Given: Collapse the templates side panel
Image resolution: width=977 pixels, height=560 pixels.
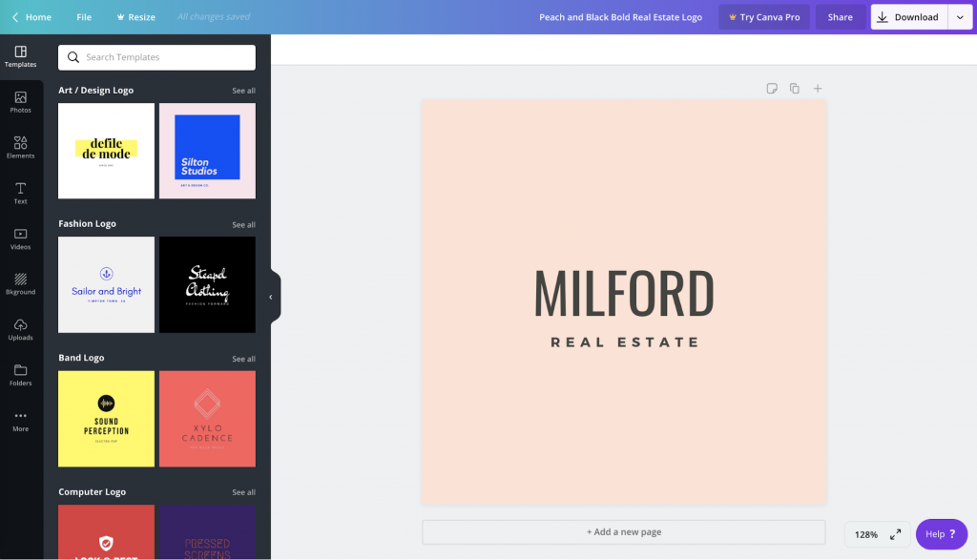Looking at the screenshot, I should (x=271, y=297).
